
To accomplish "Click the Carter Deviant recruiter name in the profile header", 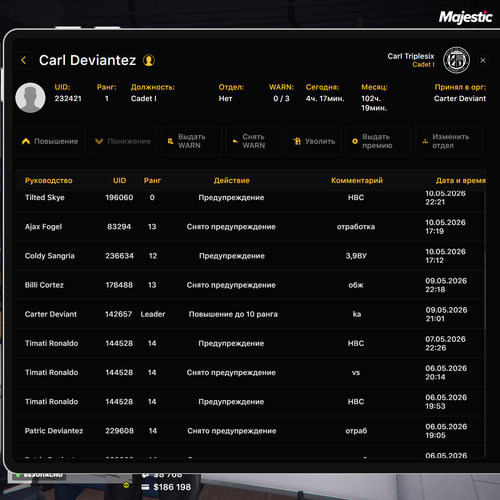I will [460, 99].
